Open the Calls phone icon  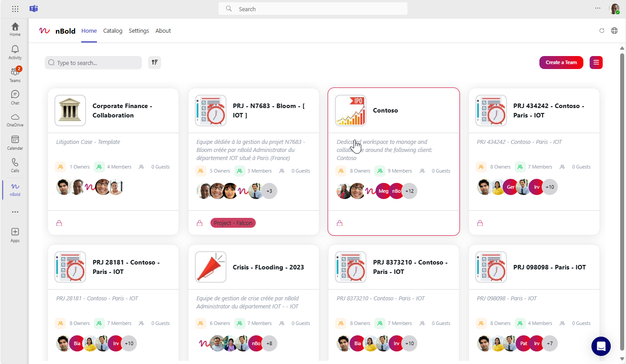point(15,165)
